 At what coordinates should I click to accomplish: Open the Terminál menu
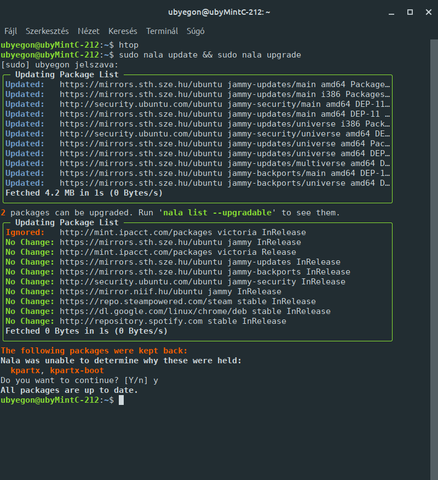162,31
